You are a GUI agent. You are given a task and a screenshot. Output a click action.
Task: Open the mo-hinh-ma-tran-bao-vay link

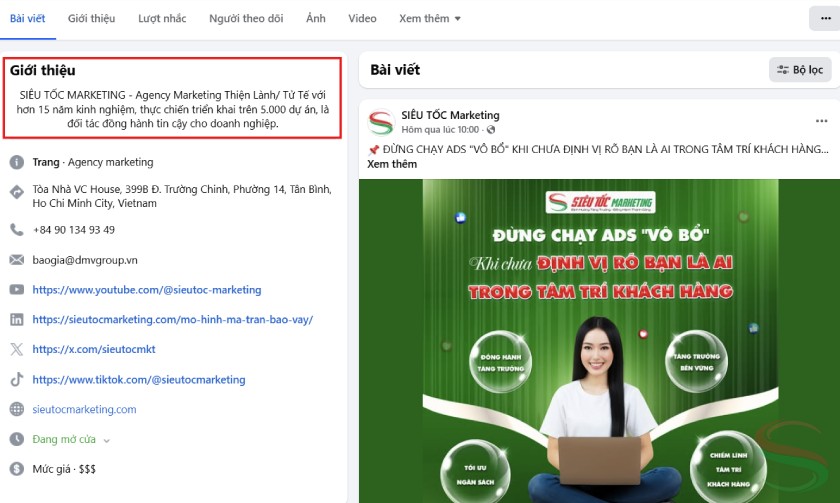tap(172, 320)
